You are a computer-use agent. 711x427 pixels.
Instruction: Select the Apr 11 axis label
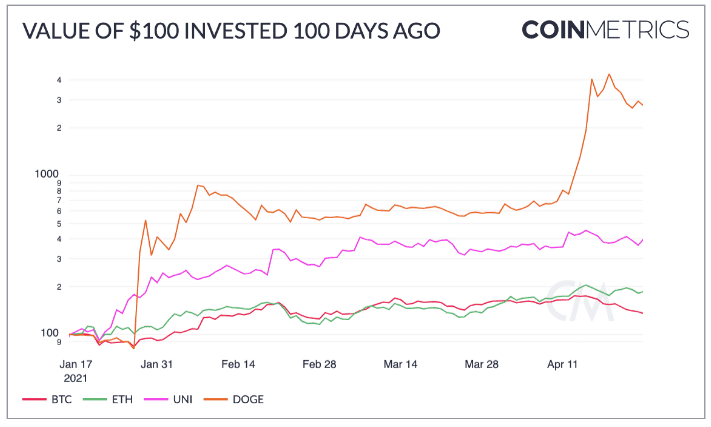[x=562, y=364]
